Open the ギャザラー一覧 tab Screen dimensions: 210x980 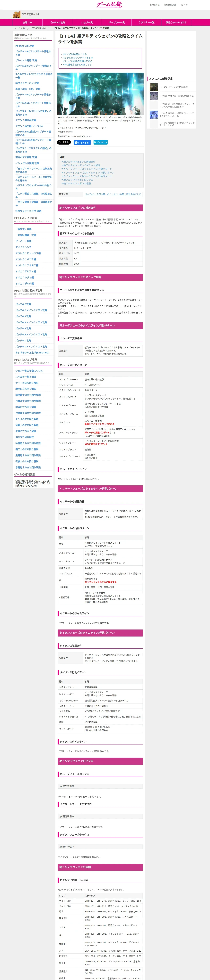pos(116,22)
